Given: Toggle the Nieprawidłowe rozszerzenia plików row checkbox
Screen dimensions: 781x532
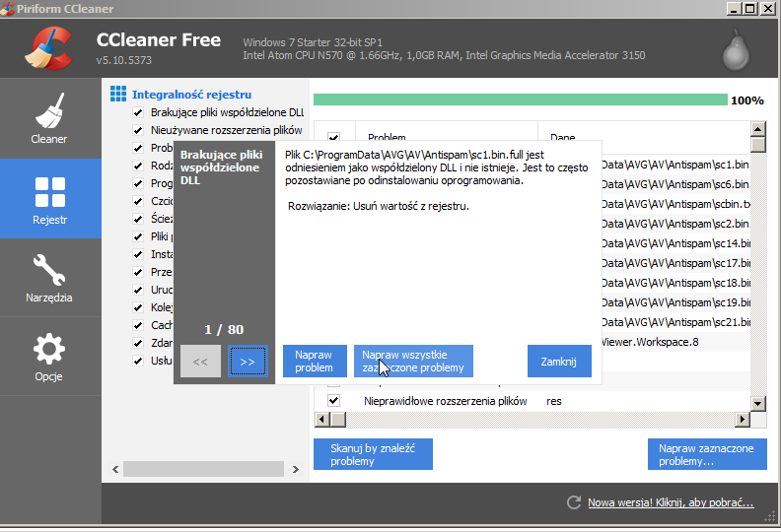Looking at the screenshot, I should pos(333,401).
